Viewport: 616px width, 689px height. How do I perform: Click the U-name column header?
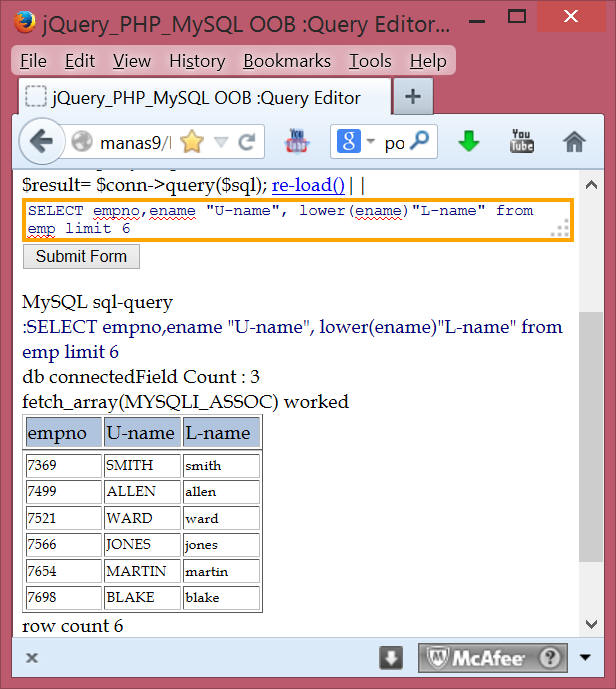coord(142,433)
